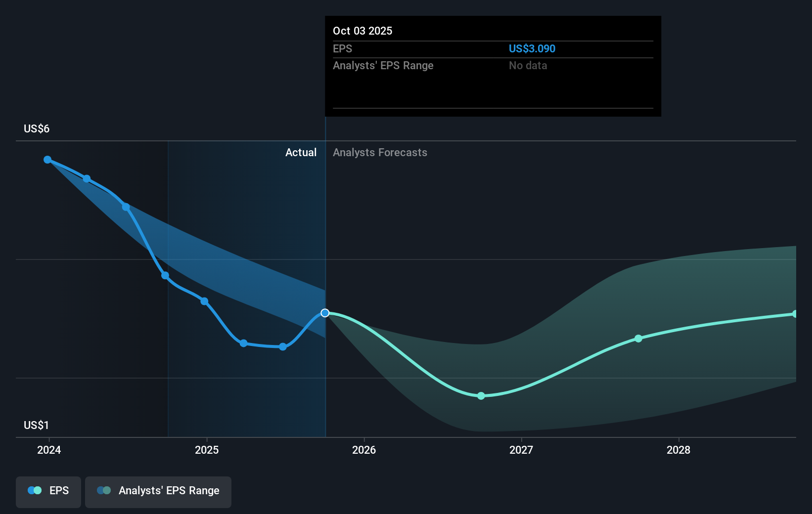This screenshot has height=514, width=812.
Task: Click the final data point at chart edge
Action: click(795, 313)
